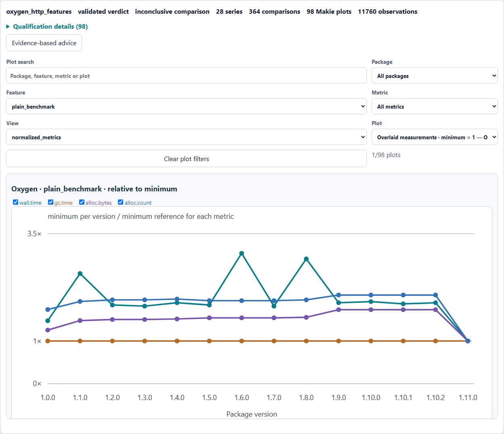
Task: Click the plot heading 'Oxygen · plain_benchmark · relative to minimum'
Action: click(x=94, y=189)
